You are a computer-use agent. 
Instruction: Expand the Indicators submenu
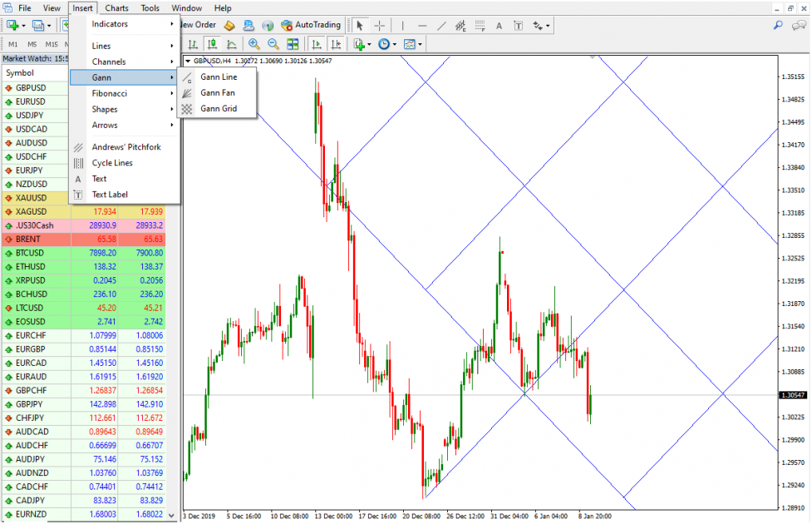(x=125, y=24)
